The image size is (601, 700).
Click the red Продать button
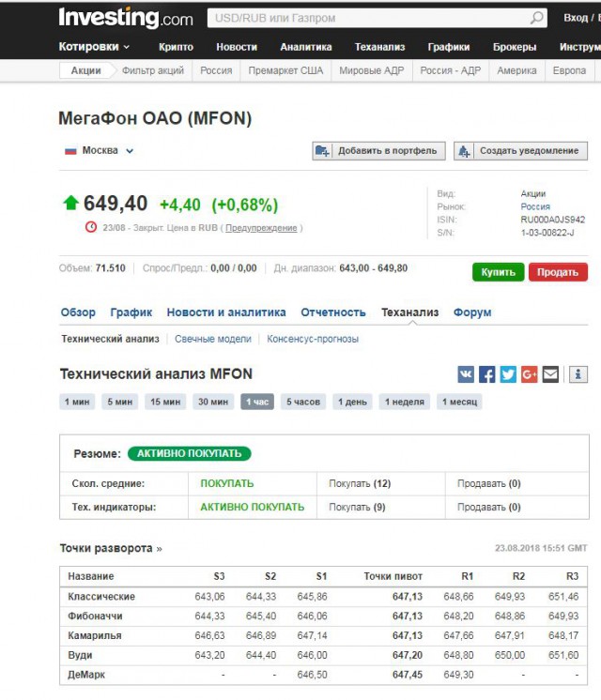point(558,272)
